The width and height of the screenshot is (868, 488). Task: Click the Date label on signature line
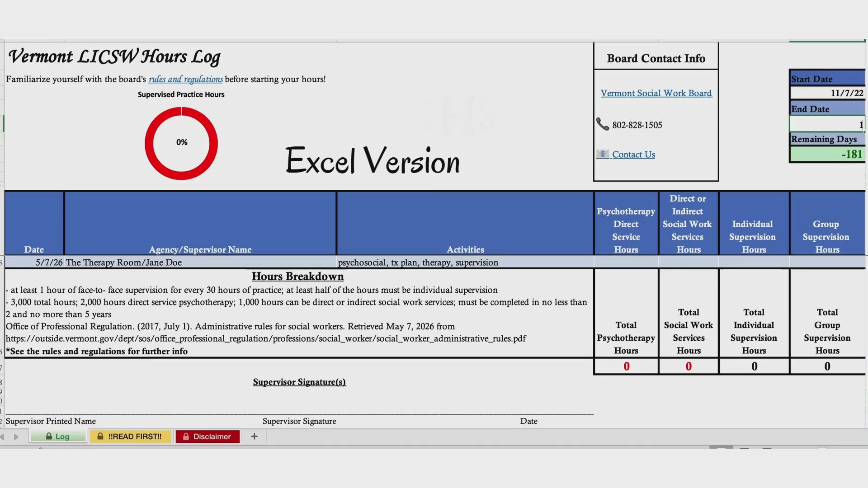click(528, 421)
